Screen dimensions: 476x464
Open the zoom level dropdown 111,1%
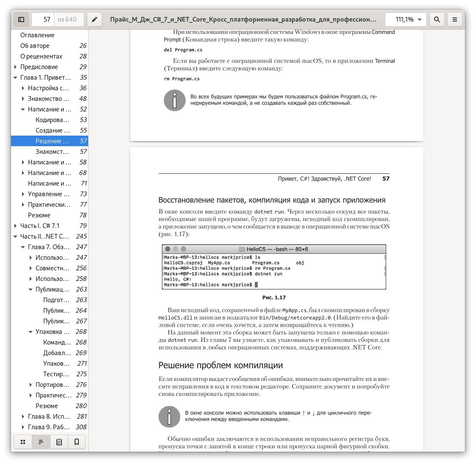(x=406, y=19)
